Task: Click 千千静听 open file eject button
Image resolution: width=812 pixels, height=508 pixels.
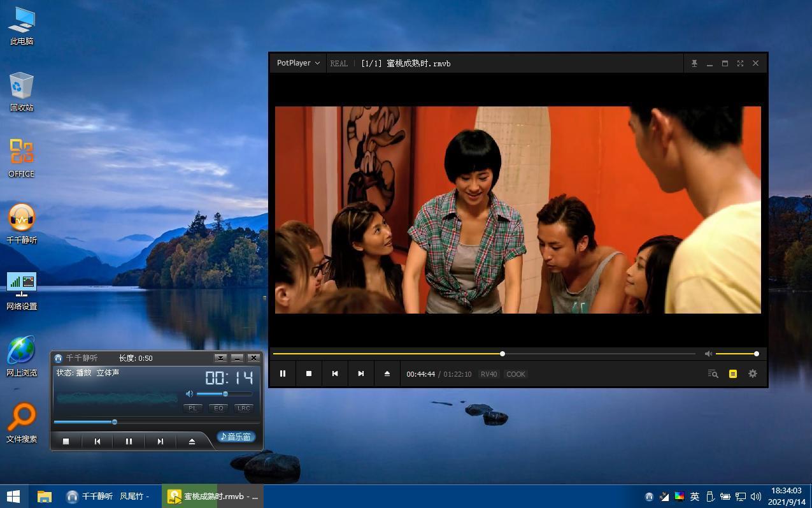Action: (192, 441)
